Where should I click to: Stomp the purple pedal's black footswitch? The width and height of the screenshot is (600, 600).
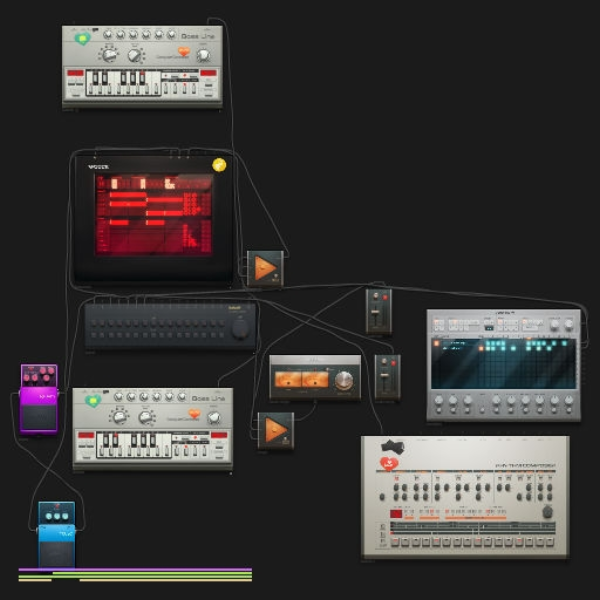[x=39, y=417]
